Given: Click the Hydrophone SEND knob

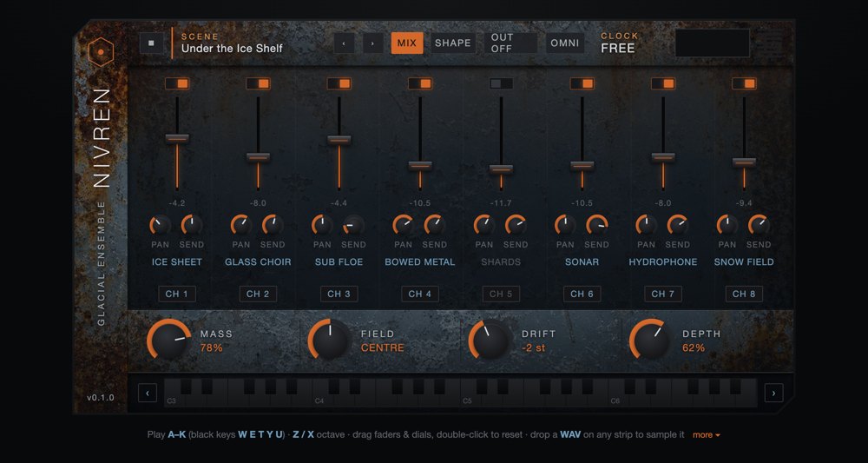Looking at the screenshot, I should point(678,225).
